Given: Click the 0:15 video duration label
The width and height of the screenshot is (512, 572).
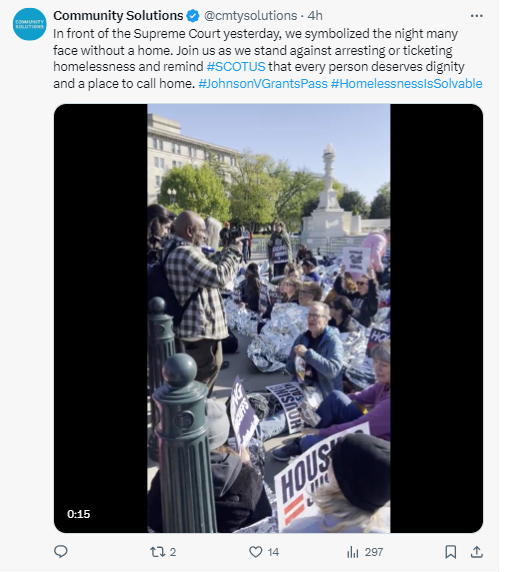Looking at the screenshot, I should 78,514.
